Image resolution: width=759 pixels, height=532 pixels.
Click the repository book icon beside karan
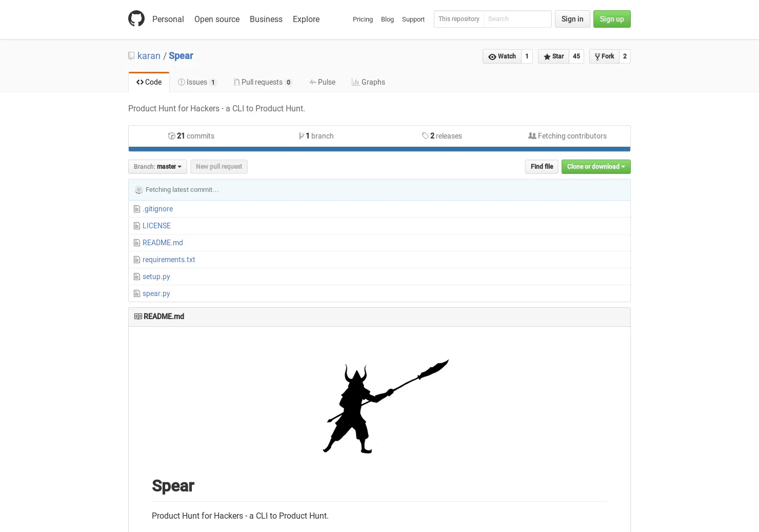point(131,56)
